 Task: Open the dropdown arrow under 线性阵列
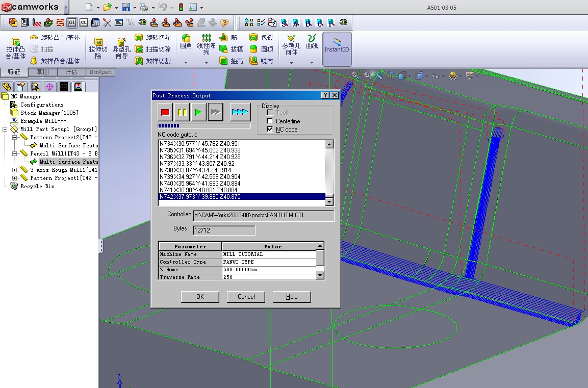[x=206, y=63]
